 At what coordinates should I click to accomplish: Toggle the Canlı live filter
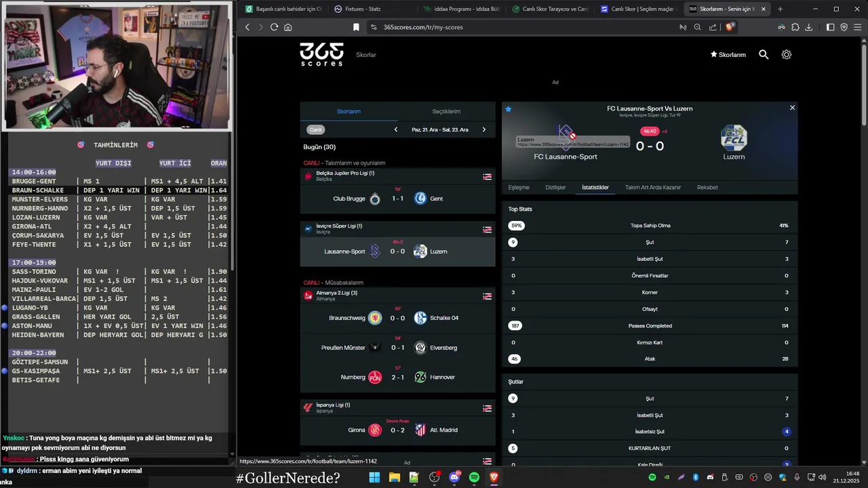(x=315, y=129)
